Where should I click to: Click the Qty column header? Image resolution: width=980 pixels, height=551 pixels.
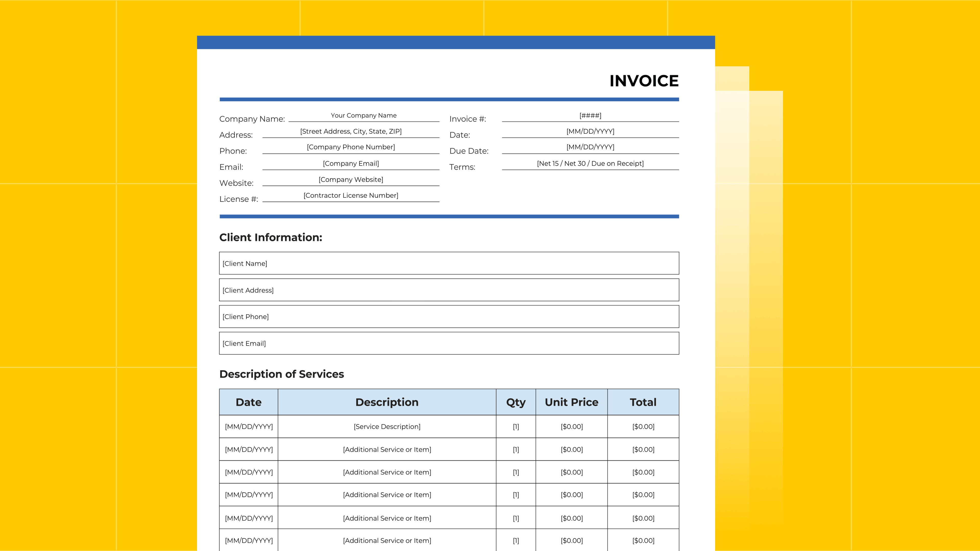click(516, 402)
